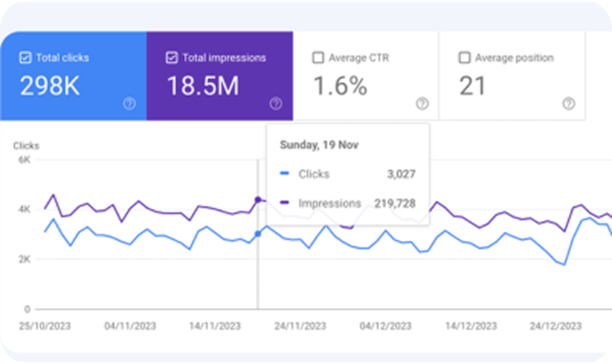
Task: Click blue clicks data point on chart
Action: [x=258, y=234]
